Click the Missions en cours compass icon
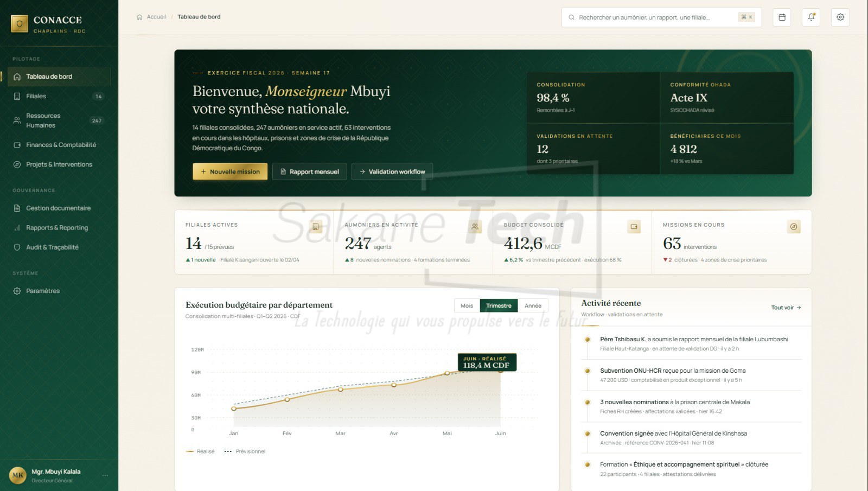This screenshot has width=868, height=491. 794,227
